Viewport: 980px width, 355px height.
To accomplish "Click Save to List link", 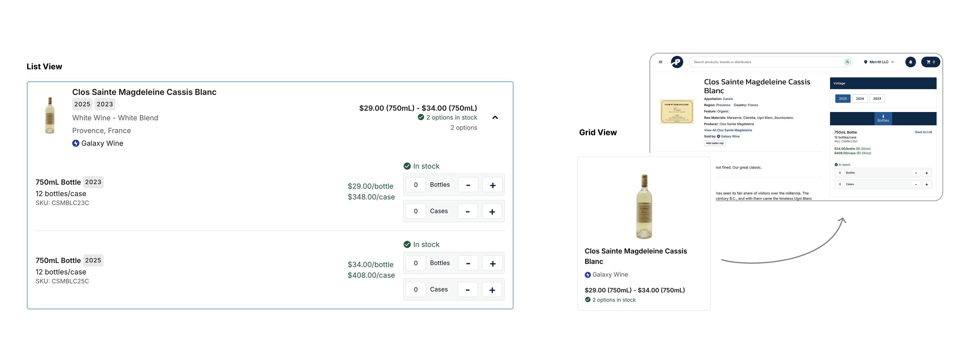I will click(x=923, y=132).
